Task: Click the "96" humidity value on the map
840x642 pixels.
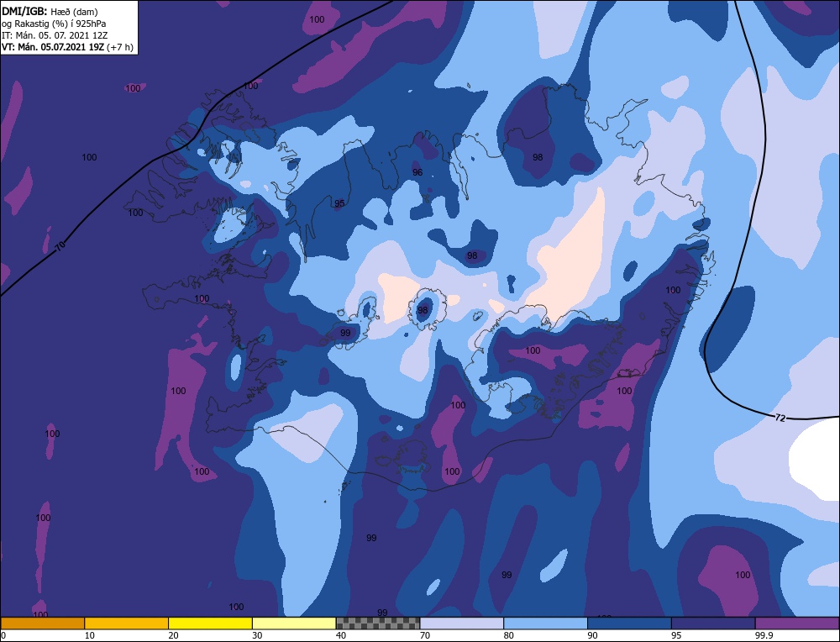Action: pos(417,172)
